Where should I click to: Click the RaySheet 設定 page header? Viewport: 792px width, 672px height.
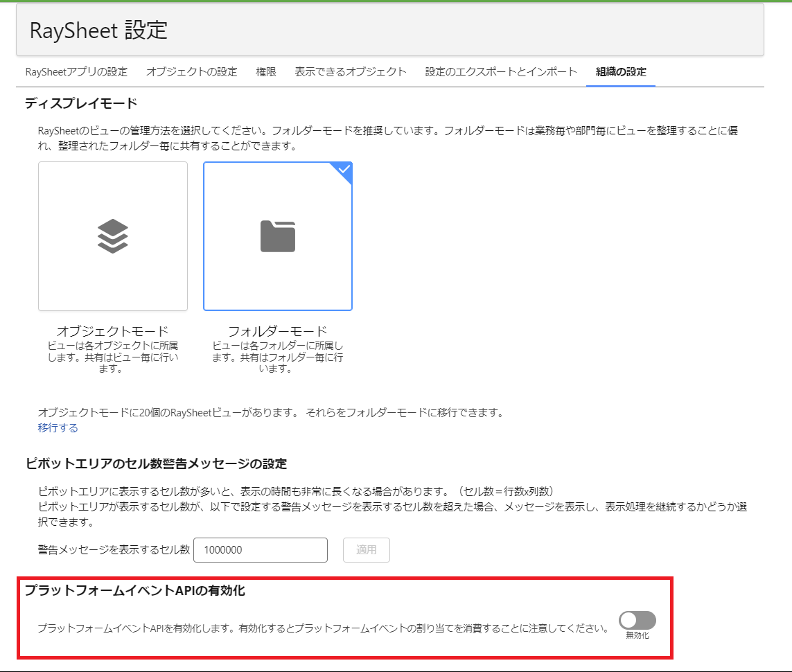click(x=98, y=30)
